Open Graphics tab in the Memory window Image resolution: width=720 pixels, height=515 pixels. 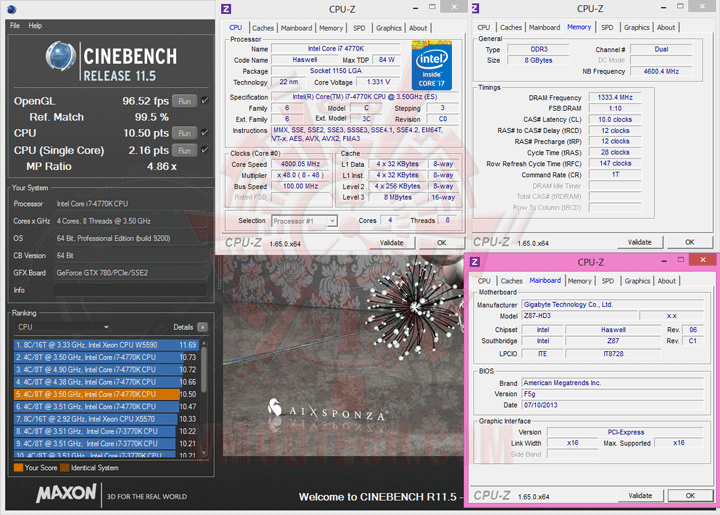coord(636,28)
